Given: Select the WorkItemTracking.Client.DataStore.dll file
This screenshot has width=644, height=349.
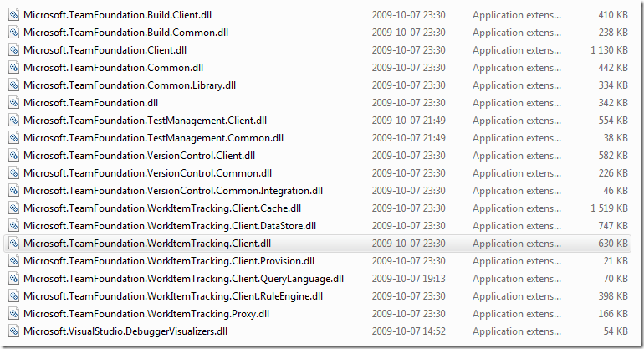Looking at the screenshot, I should [x=170, y=226].
